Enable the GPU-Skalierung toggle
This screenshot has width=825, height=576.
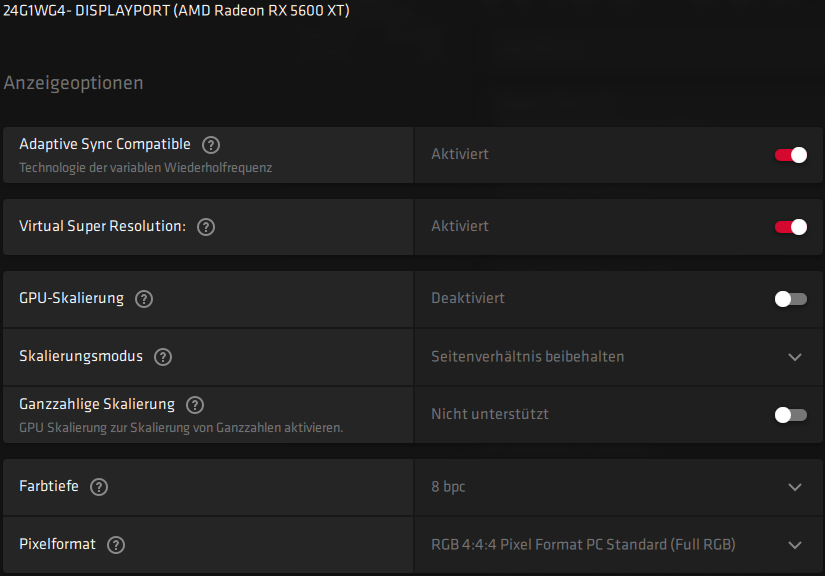click(790, 299)
